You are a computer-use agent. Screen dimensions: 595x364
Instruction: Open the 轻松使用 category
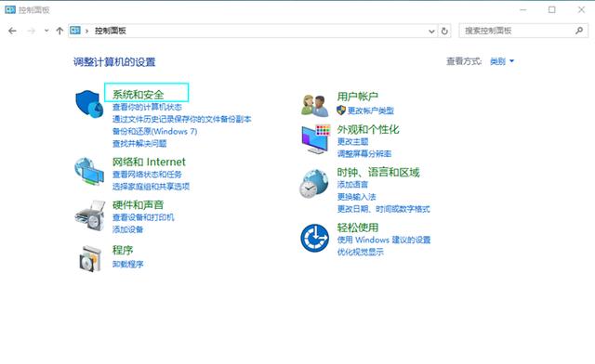357,227
